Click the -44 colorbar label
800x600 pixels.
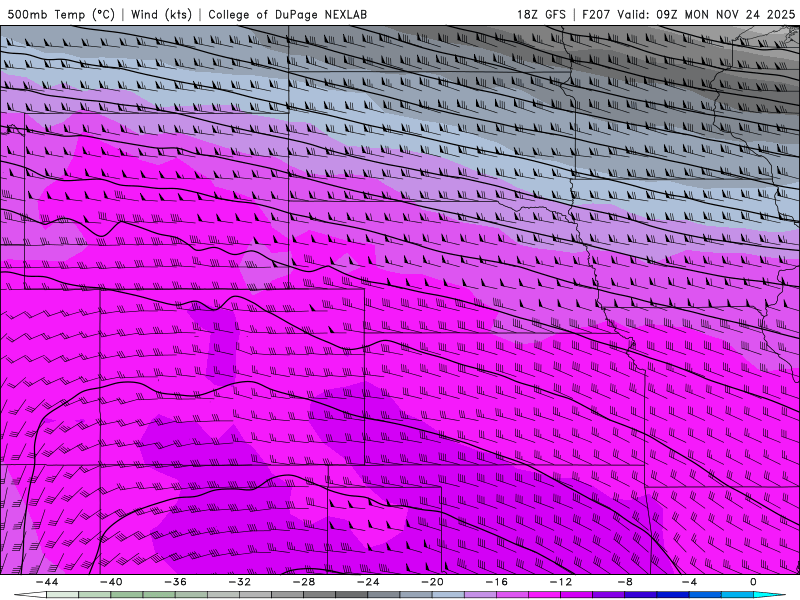(47, 582)
